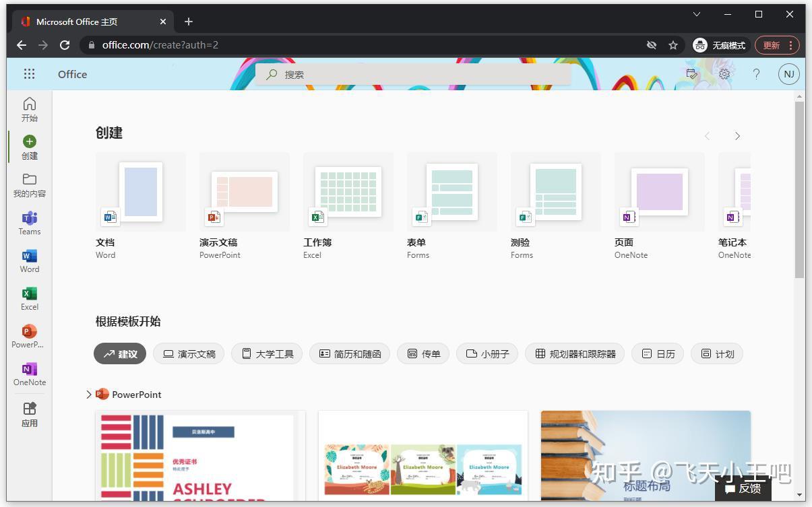Click the NJ account avatar
812x507 pixels.
pyautogui.click(x=788, y=74)
